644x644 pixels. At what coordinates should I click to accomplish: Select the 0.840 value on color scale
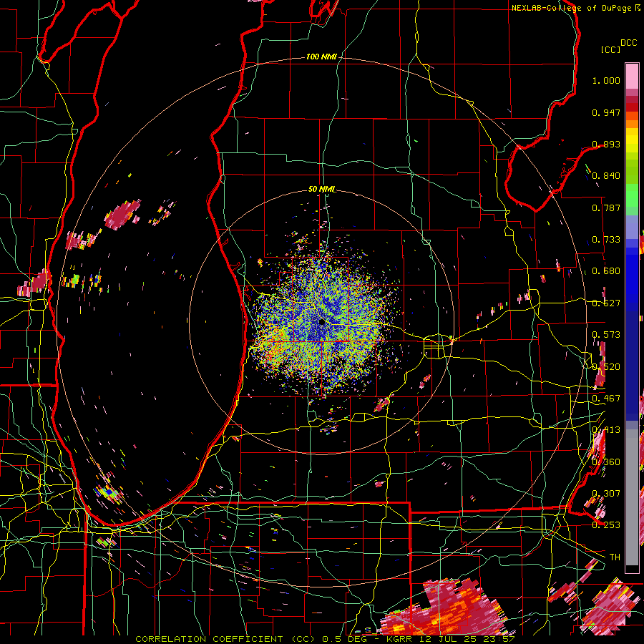pos(606,176)
